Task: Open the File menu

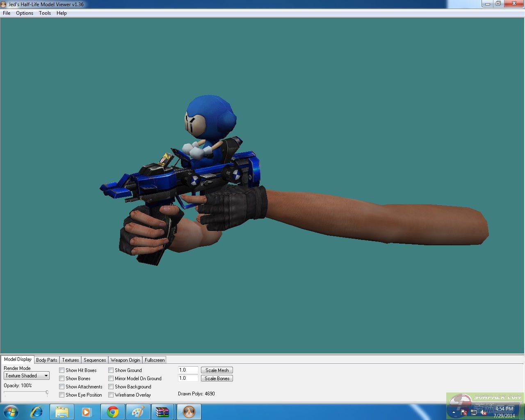Action: (x=7, y=13)
